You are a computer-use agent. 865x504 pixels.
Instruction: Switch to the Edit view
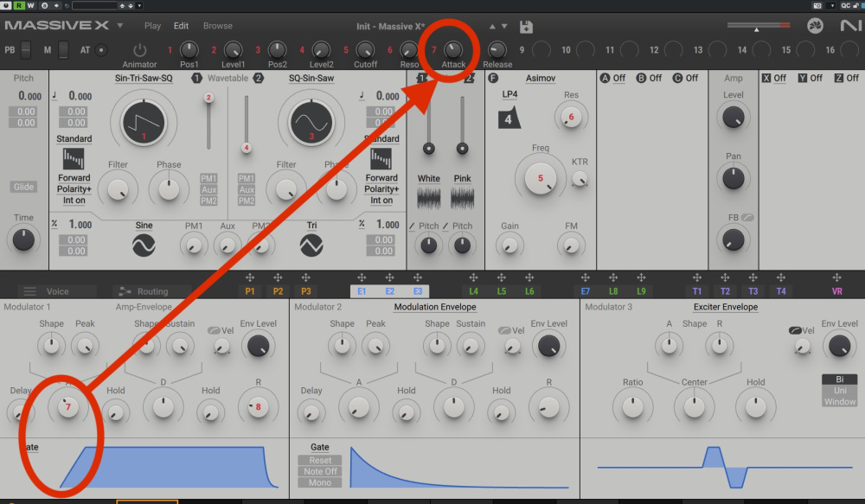pyautogui.click(x=181, y=26)
